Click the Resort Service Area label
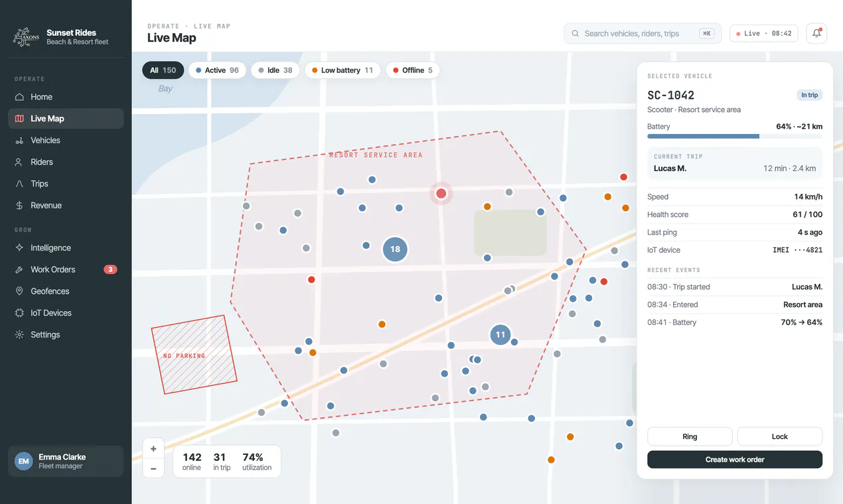The width and height of the screenshot is (843, 504). pos(376,155)
